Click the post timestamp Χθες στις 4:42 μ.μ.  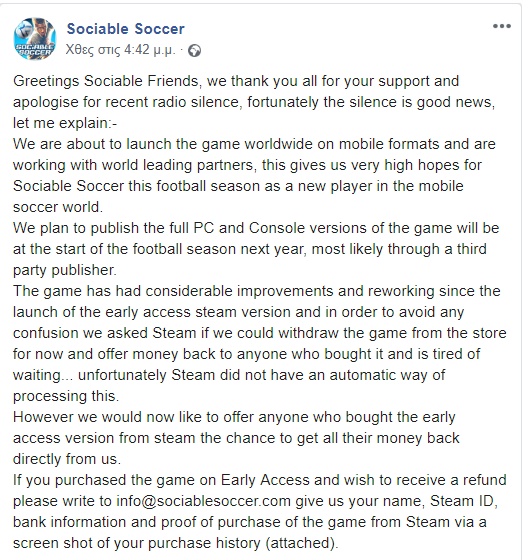[121, 50]
